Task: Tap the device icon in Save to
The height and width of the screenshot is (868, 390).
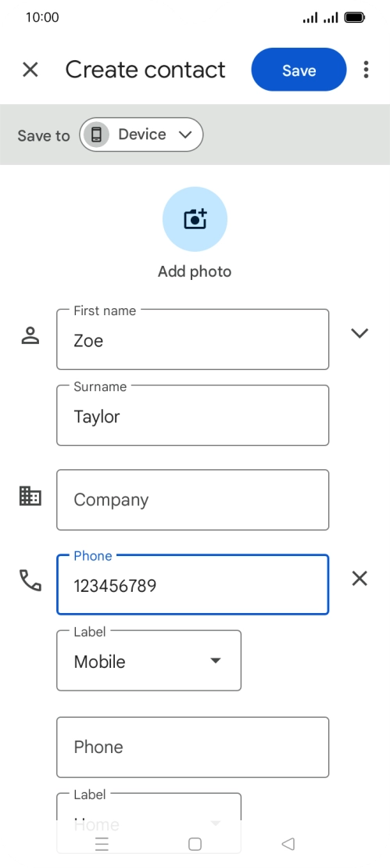Action: 96,135
